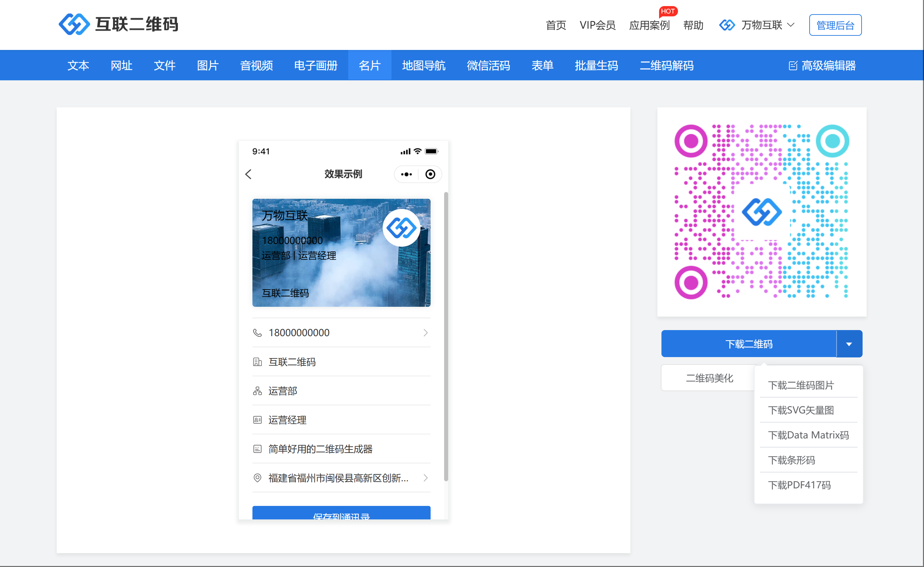Click 保存到通讯录 button in preview
Screen dimensions: 924x567
click(341, 513)
